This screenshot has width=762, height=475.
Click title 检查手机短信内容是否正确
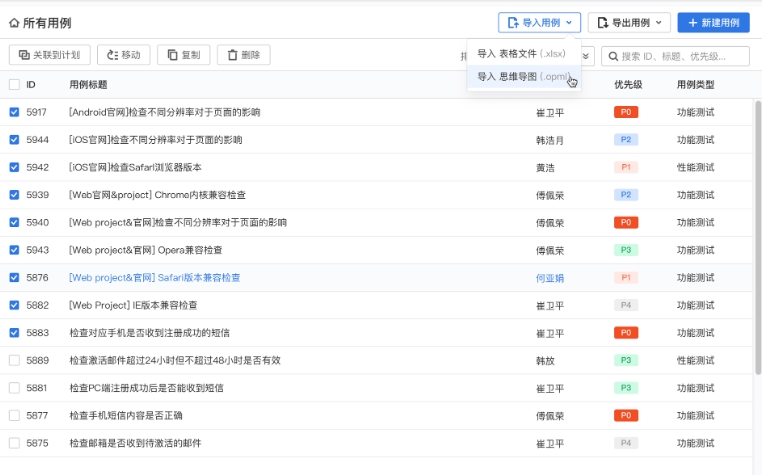(126, 416)
